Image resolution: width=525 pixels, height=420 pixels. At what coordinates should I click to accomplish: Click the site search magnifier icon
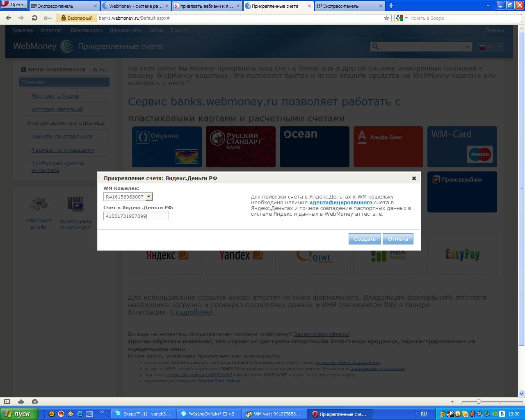pos(375,47)
